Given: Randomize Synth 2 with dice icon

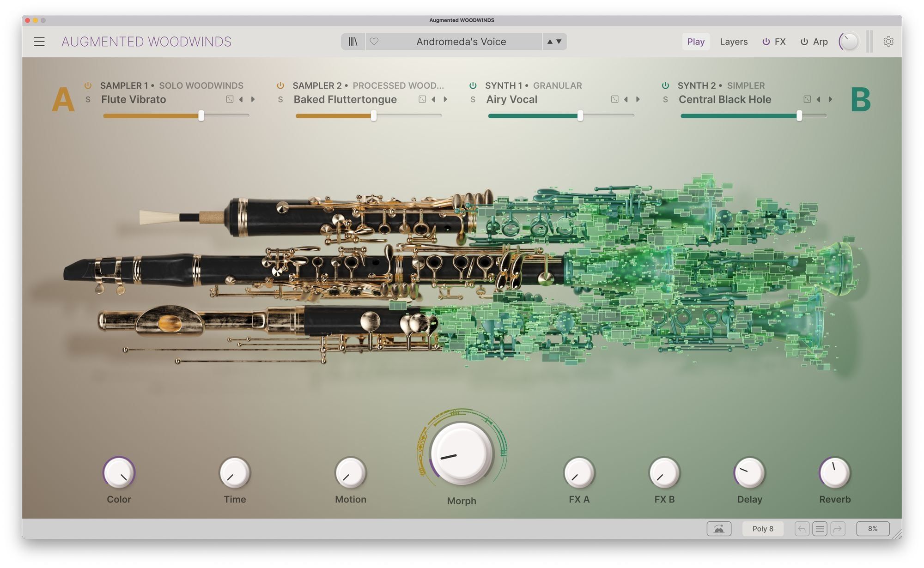Looking at the screenshot, I should (807, 99).
